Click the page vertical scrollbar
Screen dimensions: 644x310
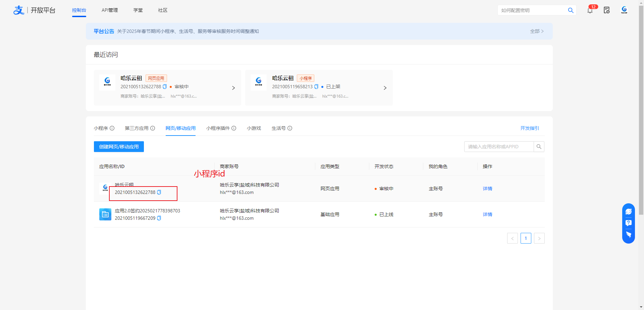point(641,111)
